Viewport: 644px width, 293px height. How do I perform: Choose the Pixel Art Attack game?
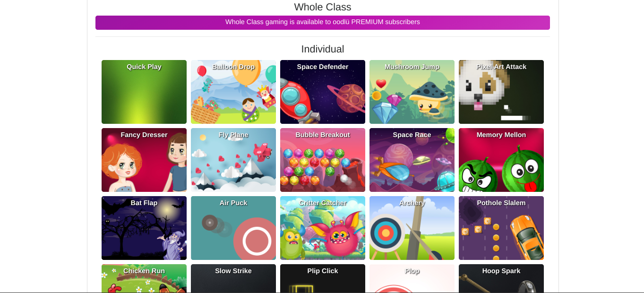(x=501, y=92)
